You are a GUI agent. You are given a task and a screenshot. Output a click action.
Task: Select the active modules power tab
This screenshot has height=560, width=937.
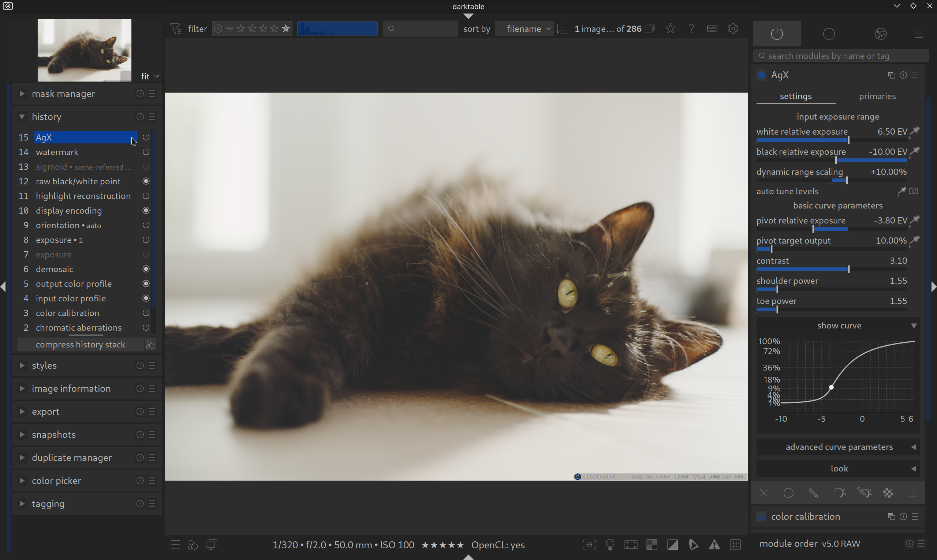[777, 34]
